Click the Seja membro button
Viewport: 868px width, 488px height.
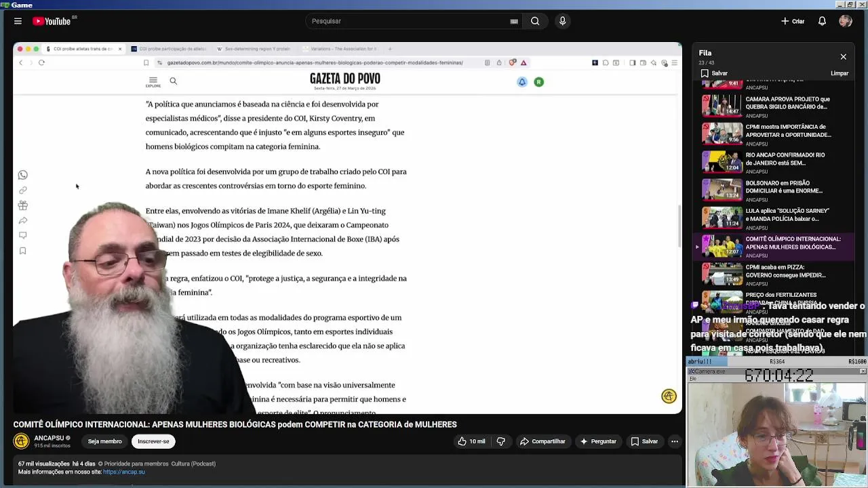(104, 441)
